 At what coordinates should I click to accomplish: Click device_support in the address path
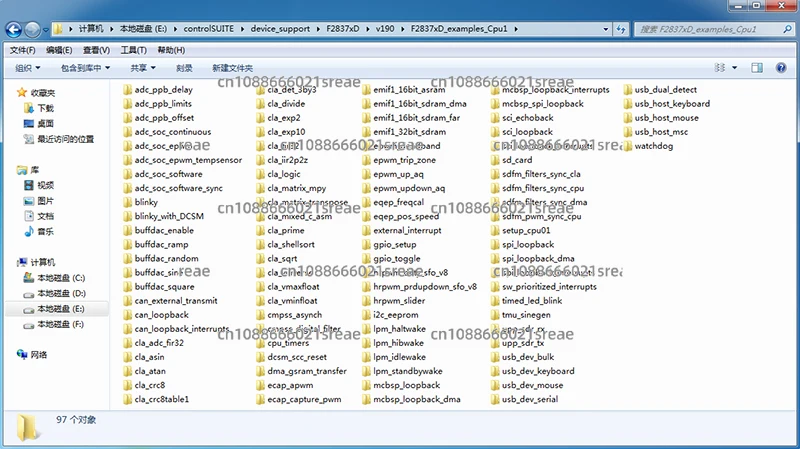[x=280, y=29]
